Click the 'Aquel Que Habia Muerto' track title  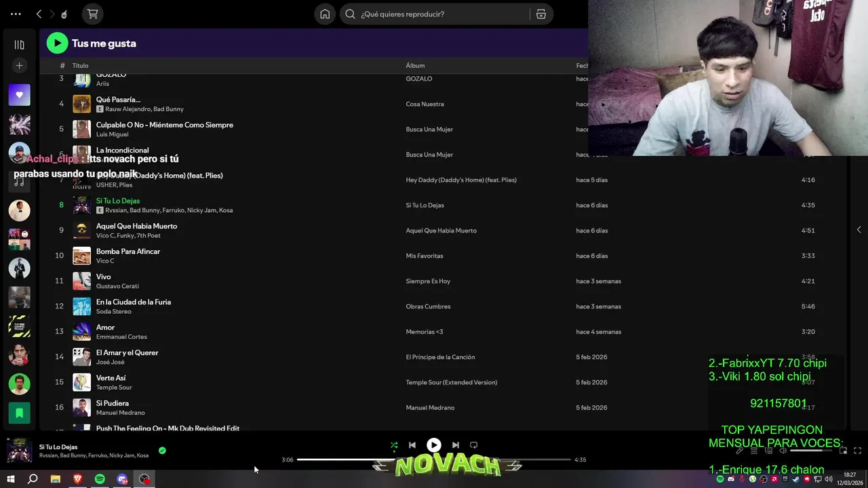pyautogui.click(x=136, y=226)
